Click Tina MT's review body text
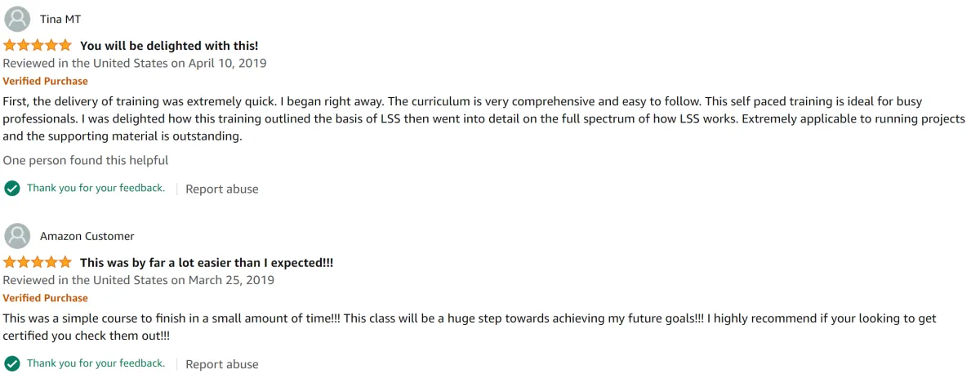 point(484,119)
